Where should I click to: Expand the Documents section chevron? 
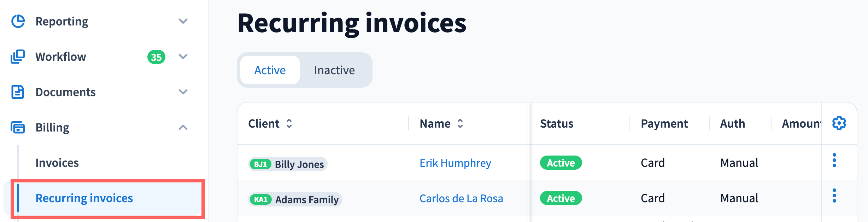point(183,92)
